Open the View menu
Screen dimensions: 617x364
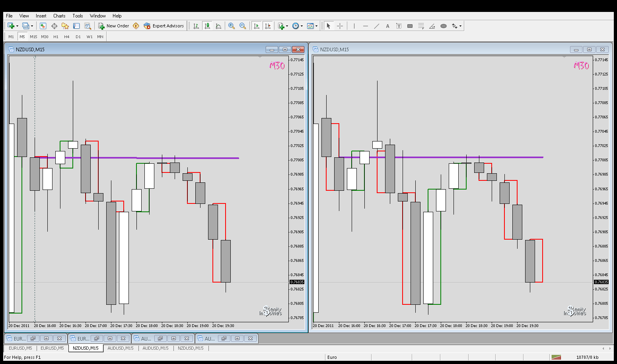pos(24,16)
